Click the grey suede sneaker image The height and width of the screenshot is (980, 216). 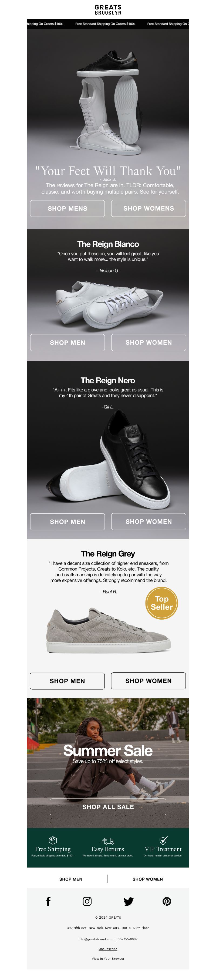click(x=108, y=630)
